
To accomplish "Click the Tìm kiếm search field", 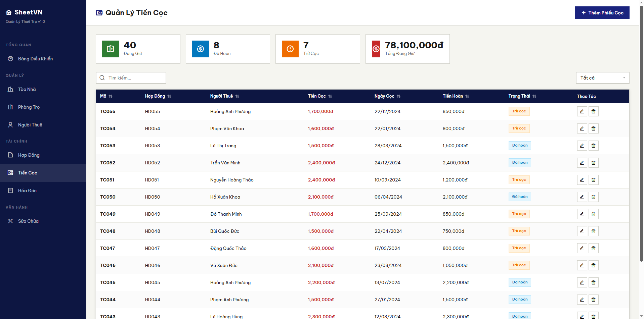I will pyautogui.click(x=131, y=78).
